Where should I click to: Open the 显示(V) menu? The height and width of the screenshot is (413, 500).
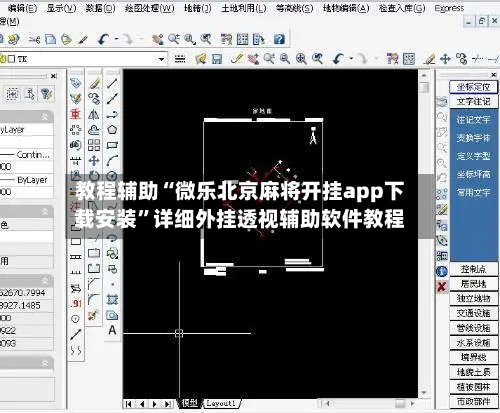tap(61, 8)
